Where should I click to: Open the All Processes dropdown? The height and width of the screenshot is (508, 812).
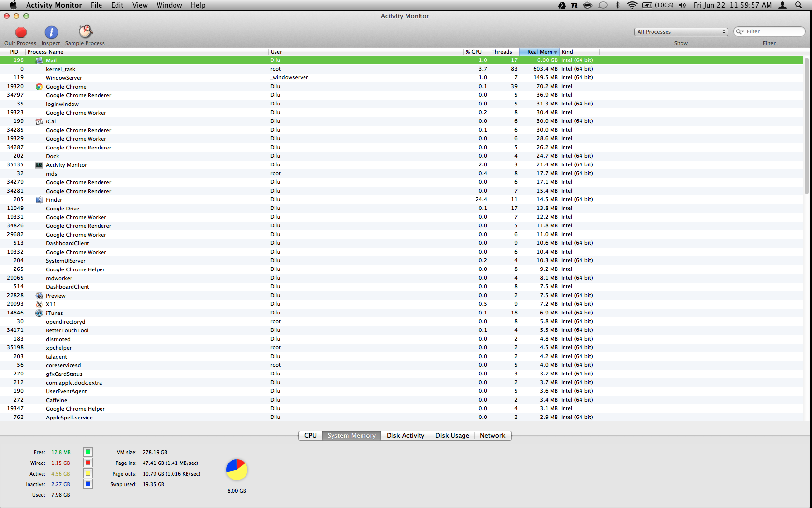[x=681, y=32]
